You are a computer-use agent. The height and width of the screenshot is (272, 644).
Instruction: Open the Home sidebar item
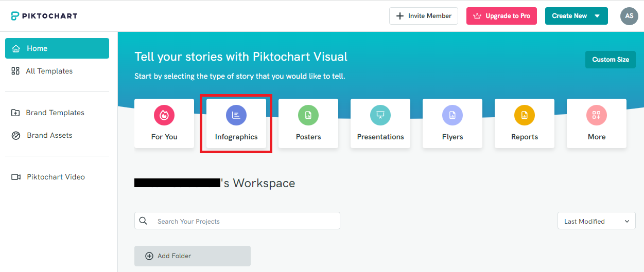(x=57, y=48)
